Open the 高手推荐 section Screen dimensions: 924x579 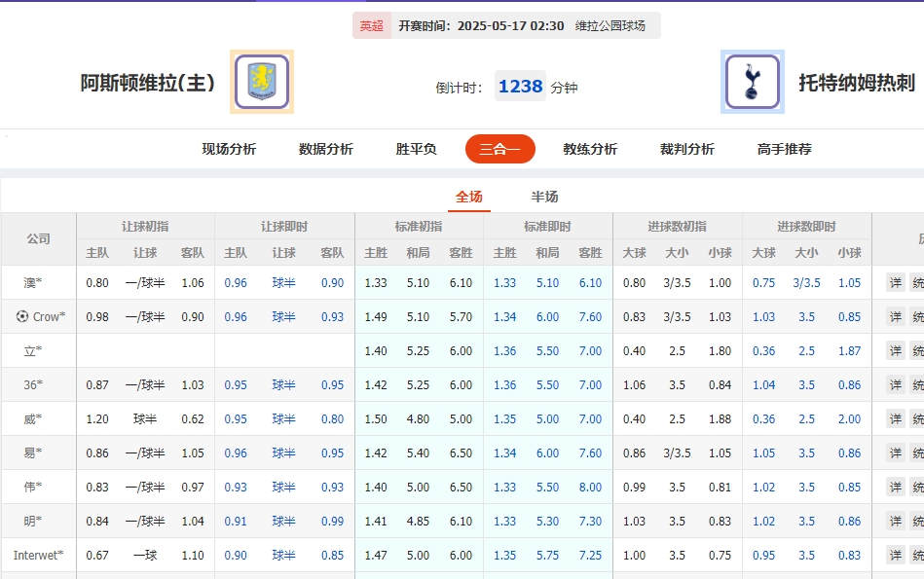784,149
